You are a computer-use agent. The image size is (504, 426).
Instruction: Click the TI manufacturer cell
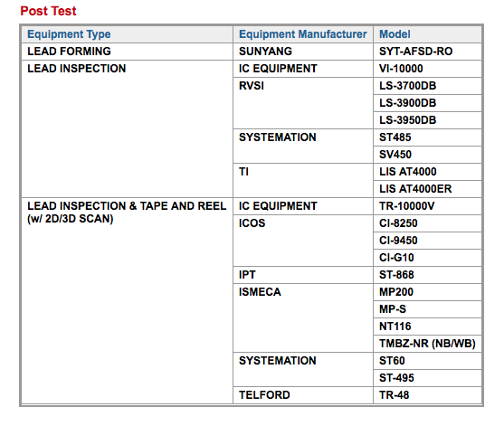303,181
